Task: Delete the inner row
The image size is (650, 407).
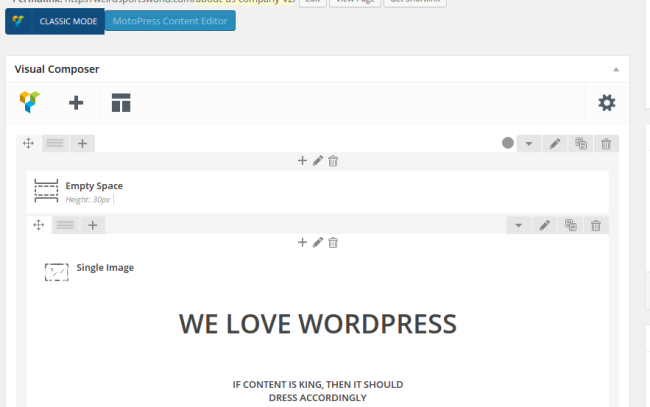Action: coord(596,225)
